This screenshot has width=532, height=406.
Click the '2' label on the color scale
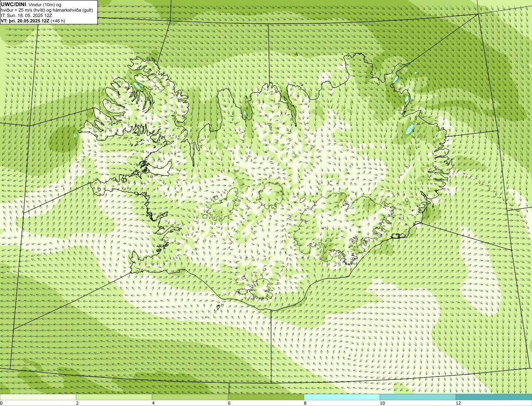point(77,403)
